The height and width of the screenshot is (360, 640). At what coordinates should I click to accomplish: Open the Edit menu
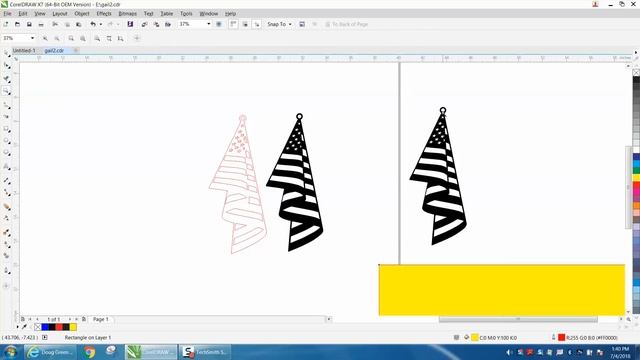click(23, 13)
